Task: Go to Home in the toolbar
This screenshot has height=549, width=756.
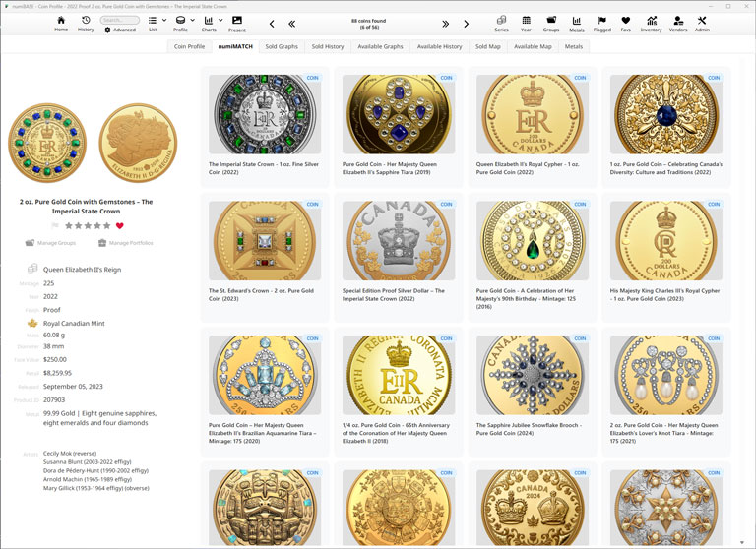Action: (61, 24)
